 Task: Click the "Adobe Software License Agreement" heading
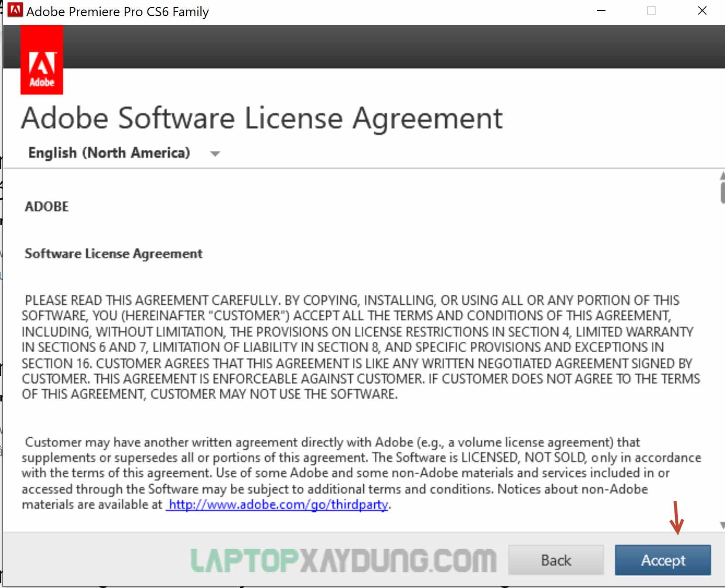click(x=262, y=119)
